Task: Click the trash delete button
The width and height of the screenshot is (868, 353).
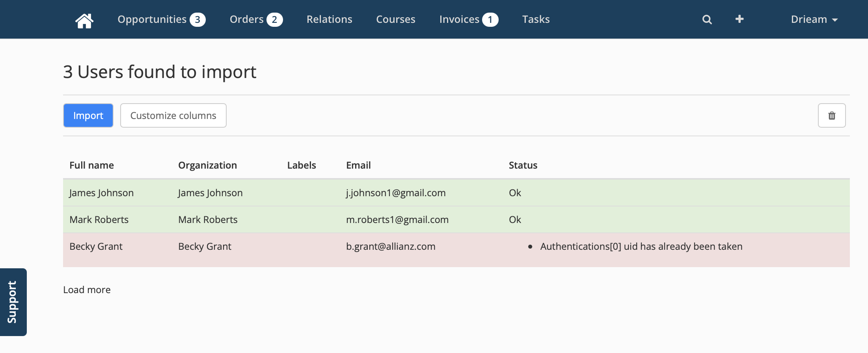Action: [832, 115]
